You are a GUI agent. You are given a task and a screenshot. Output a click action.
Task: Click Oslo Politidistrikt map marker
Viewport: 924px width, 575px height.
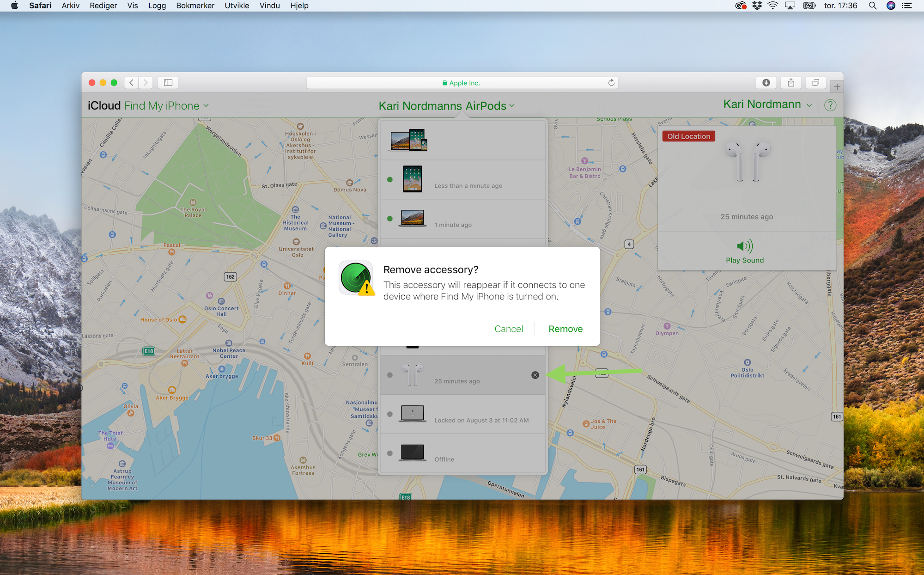[748, 362]
